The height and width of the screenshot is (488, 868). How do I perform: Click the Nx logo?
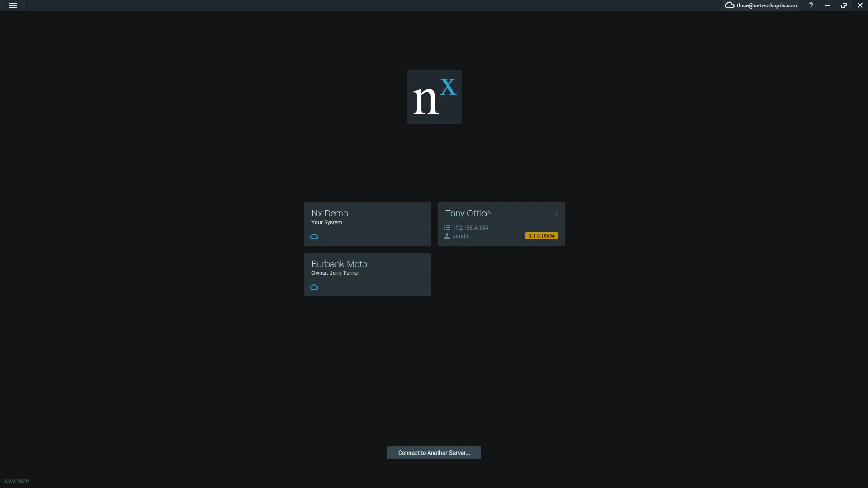click(434, 97)
